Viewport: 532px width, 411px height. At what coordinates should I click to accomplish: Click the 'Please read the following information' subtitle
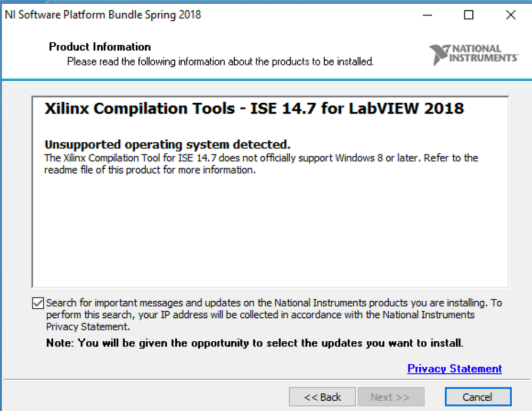click(220, 62)
